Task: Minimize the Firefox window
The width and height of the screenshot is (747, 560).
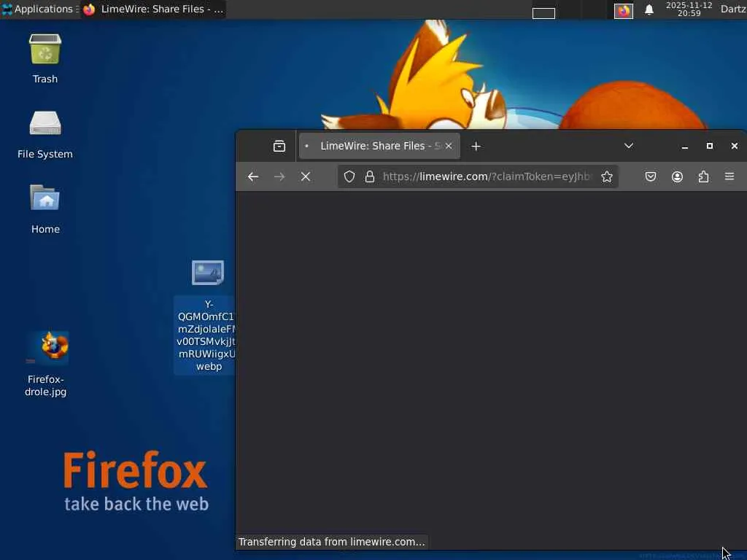Action: pos(684,146)
